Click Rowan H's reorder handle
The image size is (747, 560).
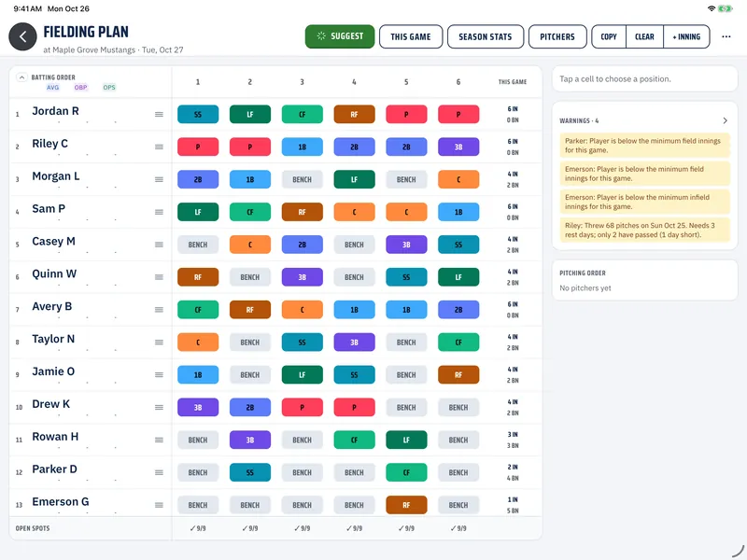pyautogui.click(x=159, y=440)
